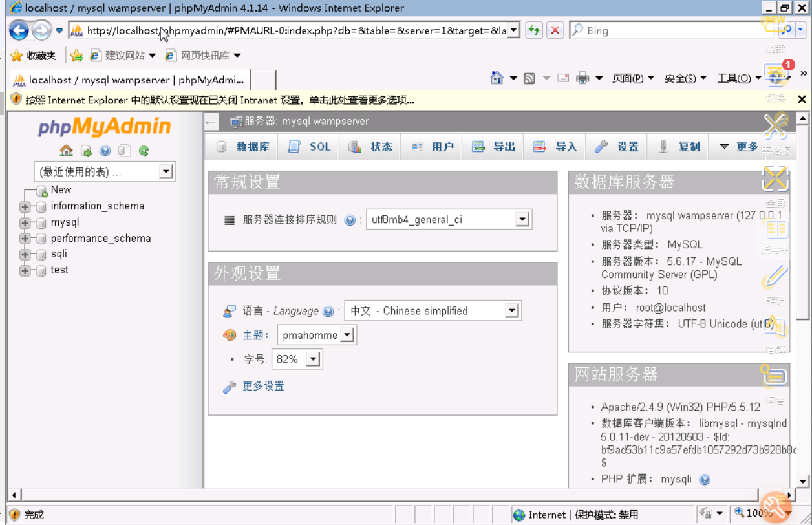Open the utf8mb4_general_ci collation dropdown
812x525 pixels.
449,220
